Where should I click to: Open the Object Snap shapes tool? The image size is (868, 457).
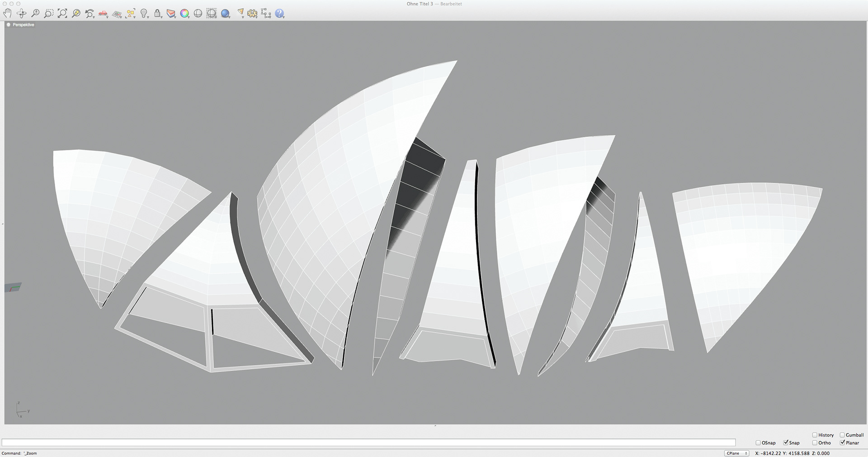coord(130,14)
